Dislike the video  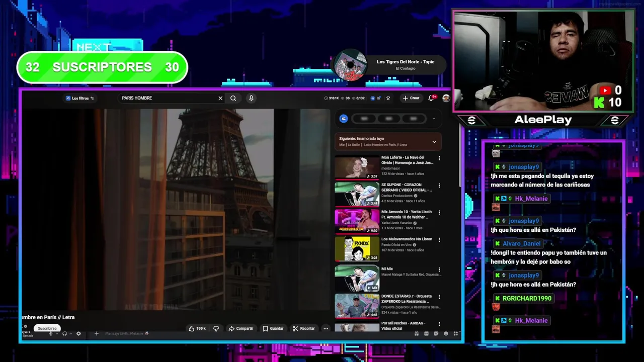pos(216,328)
